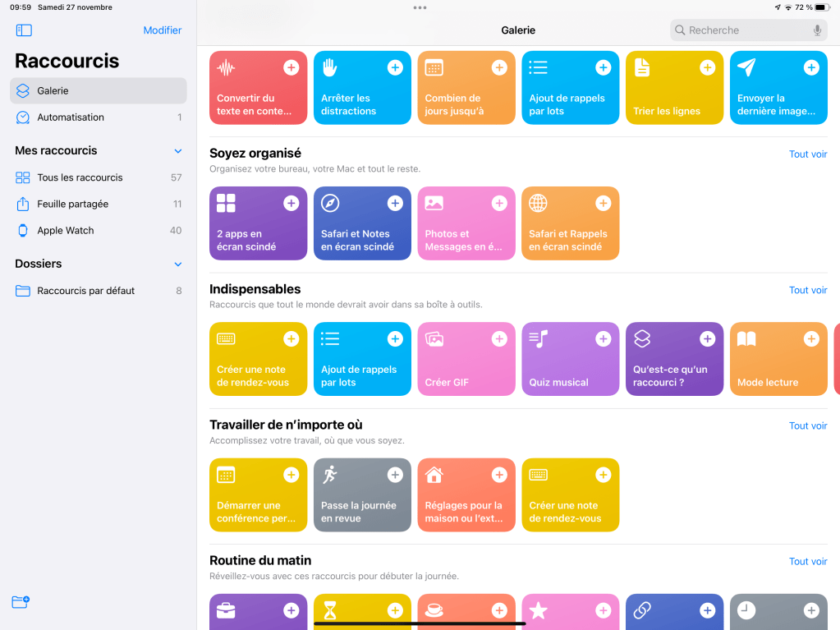
Task: Tap the new folder icon
Action: click(x=21, y=602)
